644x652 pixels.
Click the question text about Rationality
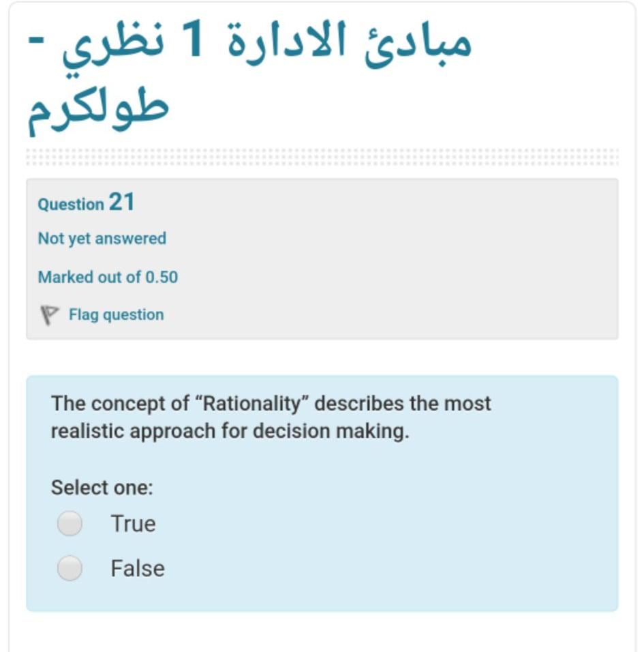coord(271,416)
